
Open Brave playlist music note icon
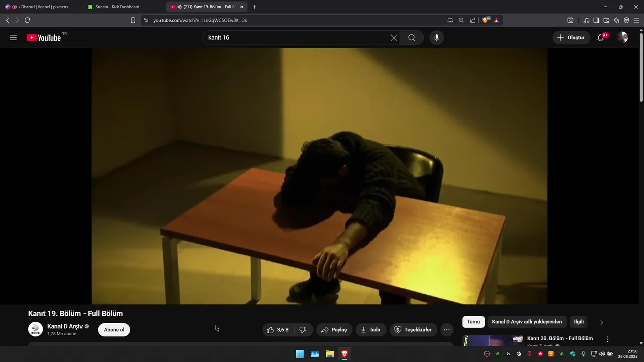tap(586, 20)
